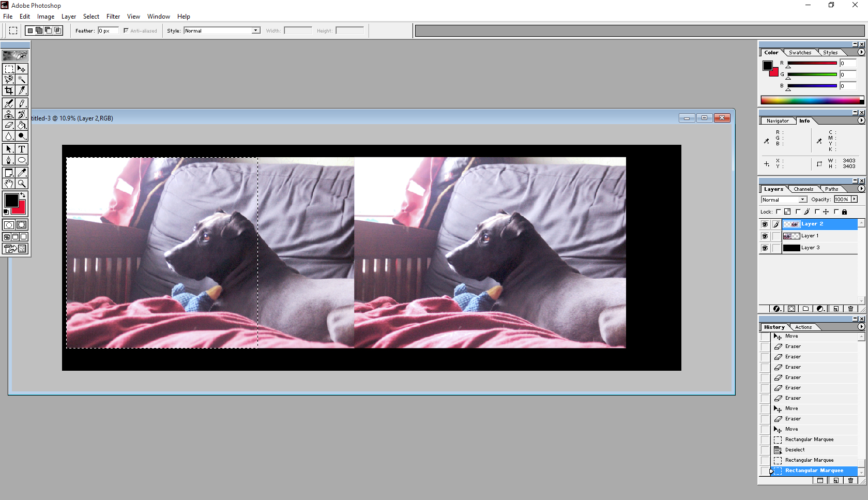Select the Slice tool

pyautogui.click(x=22, y=90)
